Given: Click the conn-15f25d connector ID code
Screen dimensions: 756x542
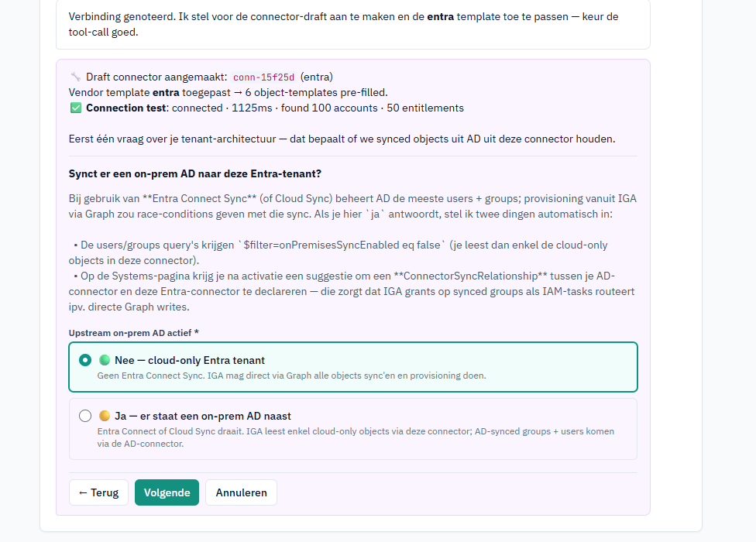Looking at the screenshot, I should (x=263, y=77).
